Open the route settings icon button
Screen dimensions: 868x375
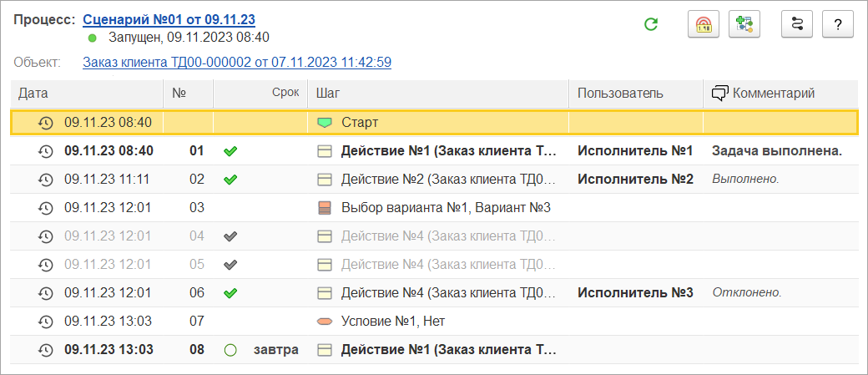pyautogui.click(x=796, y=24)
